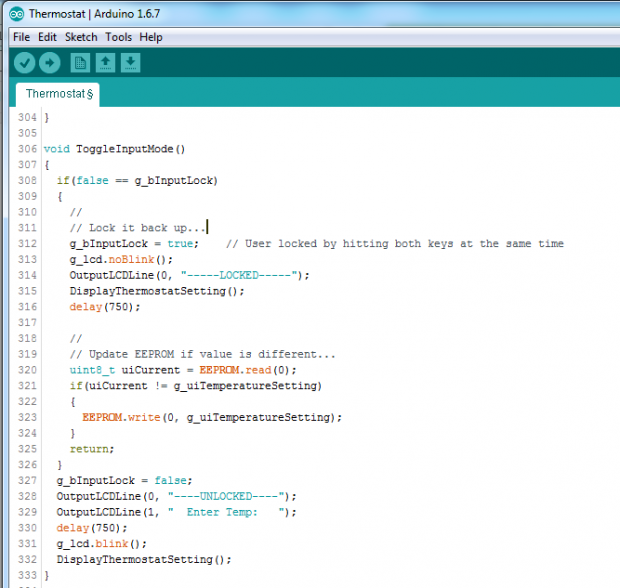The image size is (620, 588).
Task: Click on 'g_bInputLock = true;' statement
Action: 134,244
